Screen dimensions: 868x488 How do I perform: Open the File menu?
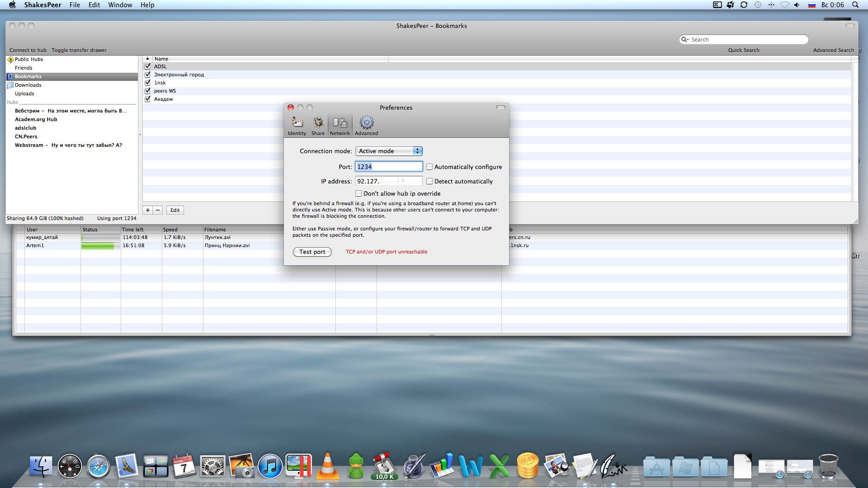coord(75,5)
